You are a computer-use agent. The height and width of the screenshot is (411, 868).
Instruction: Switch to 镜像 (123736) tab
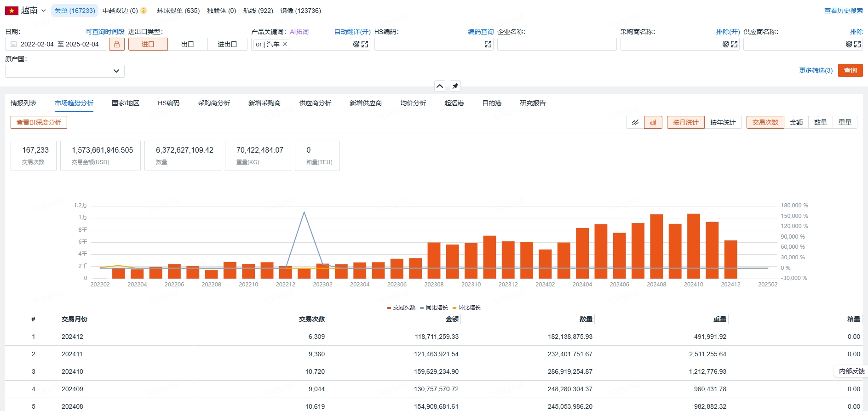click(x=300, y=11)
